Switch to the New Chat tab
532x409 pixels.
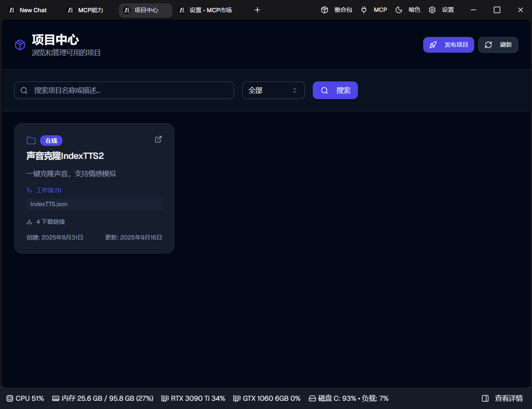click(28, 10)
